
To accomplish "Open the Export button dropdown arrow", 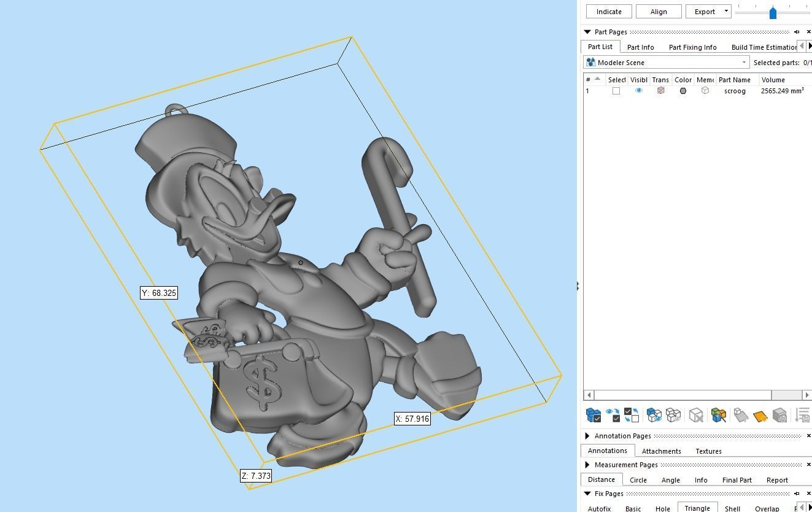I will pos(726,12).
